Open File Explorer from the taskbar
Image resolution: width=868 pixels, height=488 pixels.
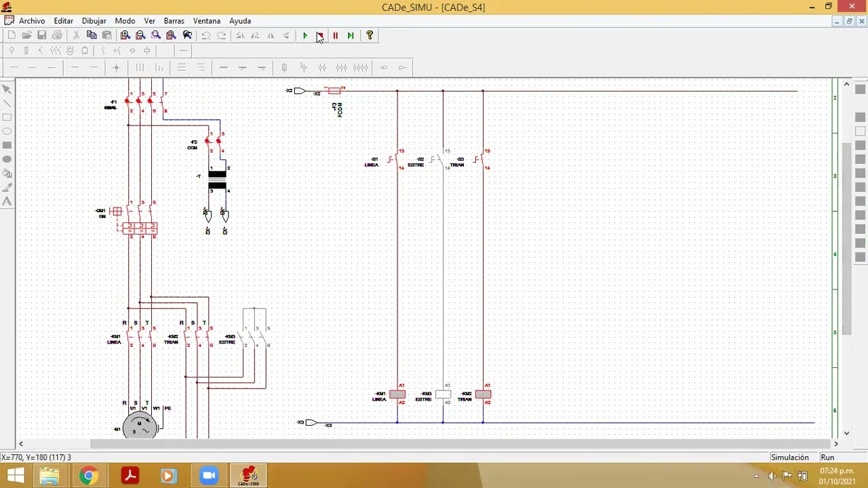(50, 476)
